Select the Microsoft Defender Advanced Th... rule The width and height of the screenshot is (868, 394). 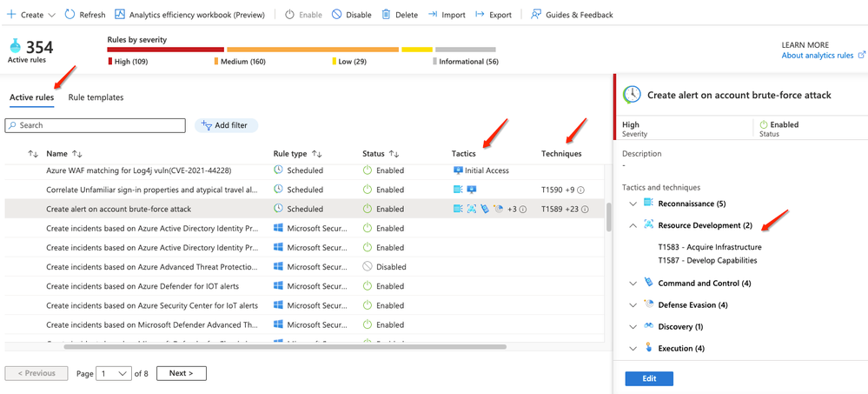point(152,324)
